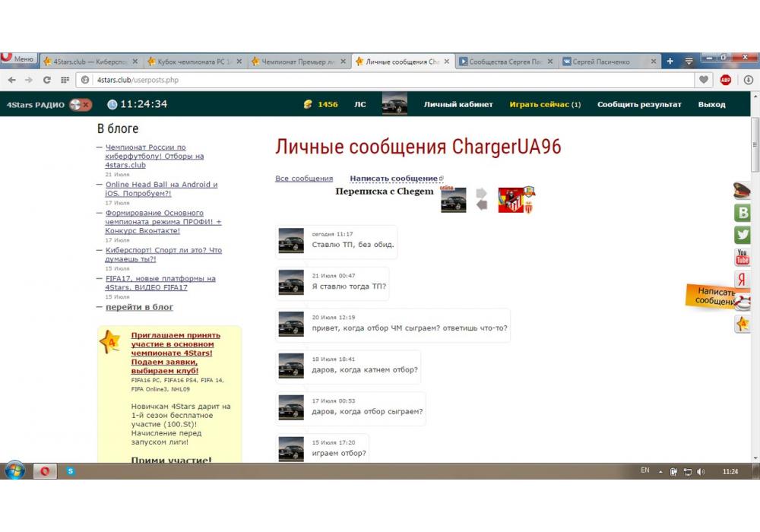The image size is (760, 532).
Task: Open blog post Online Head Ball на Android
Action: click(x=161, y=188)
